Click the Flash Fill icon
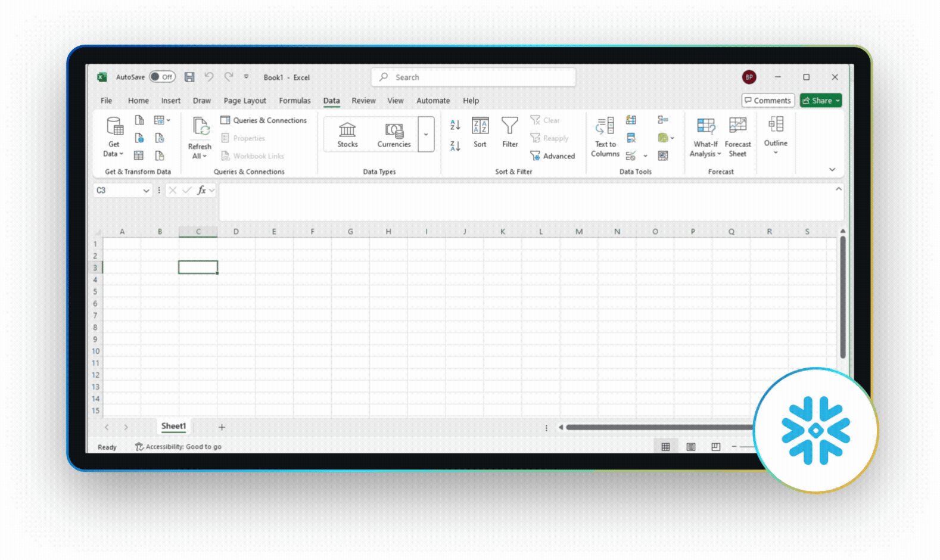Image resolution: width=940 pixels, height=560 pixels. pos(631,120)
